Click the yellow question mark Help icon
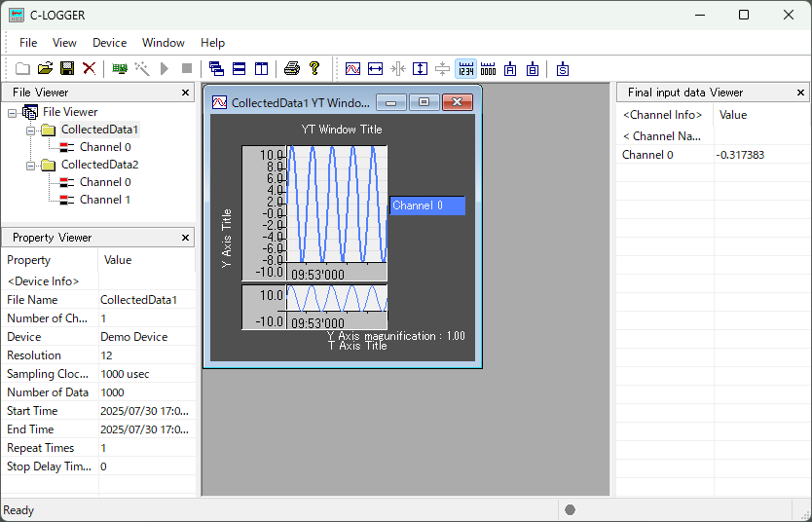 point(314,68)
